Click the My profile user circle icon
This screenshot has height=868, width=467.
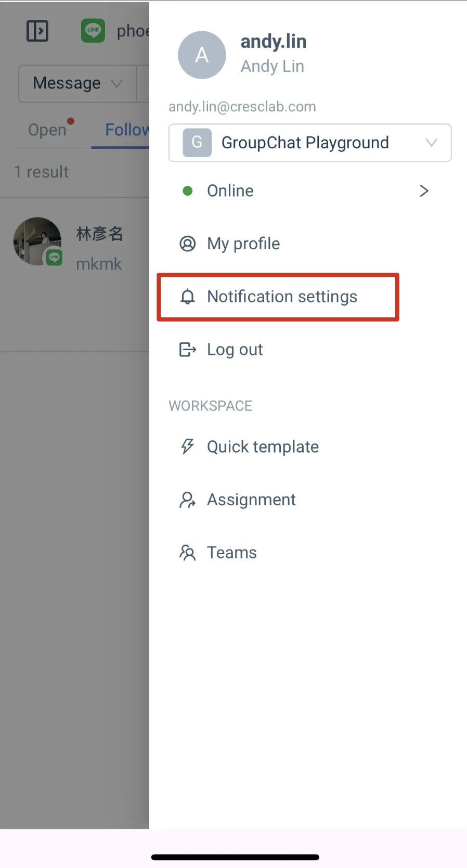187,244
